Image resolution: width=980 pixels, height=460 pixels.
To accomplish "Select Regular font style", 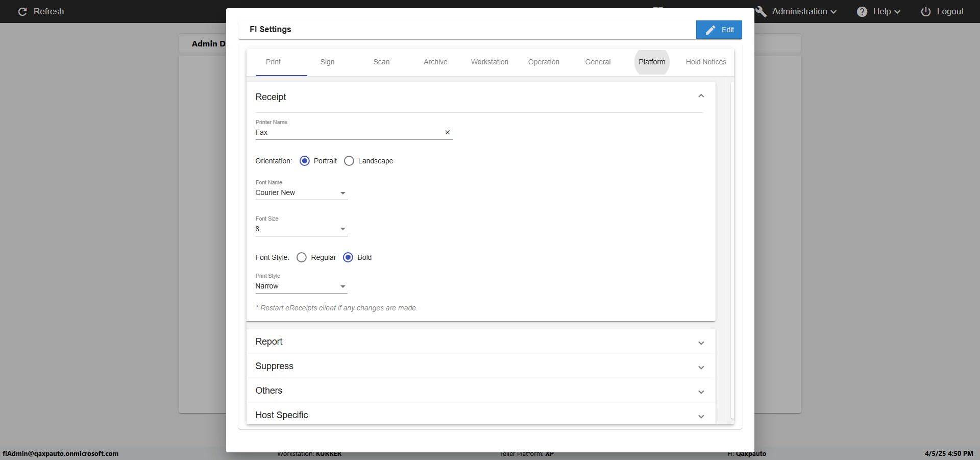I will pos(302,257).
